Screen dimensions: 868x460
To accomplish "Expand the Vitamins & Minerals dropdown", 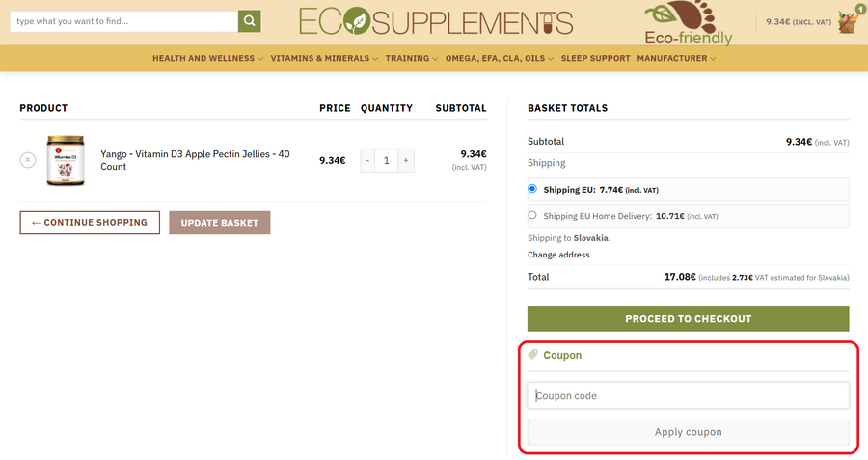I will pos(324,58).
